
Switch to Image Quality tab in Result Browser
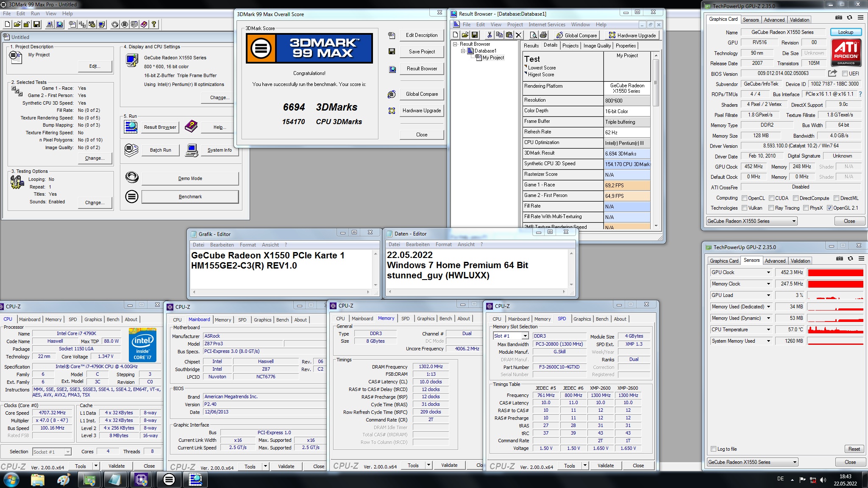click(597, 46)
